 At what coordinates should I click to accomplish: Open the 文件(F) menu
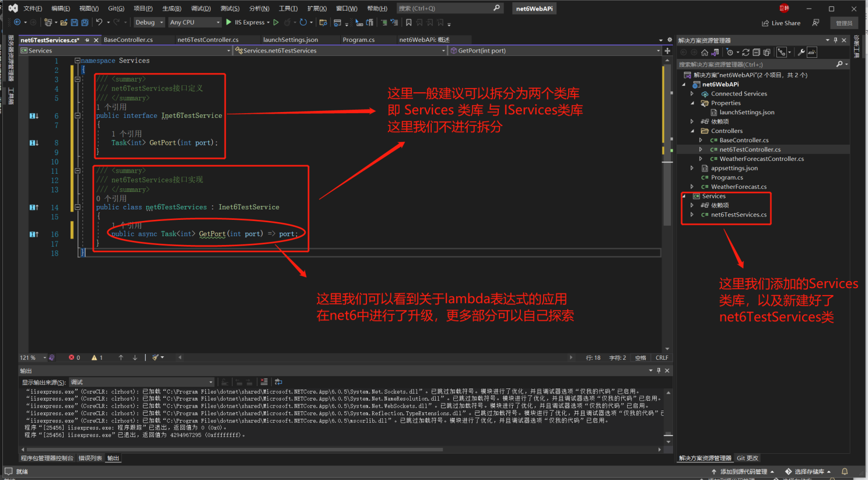coord(33,8)
